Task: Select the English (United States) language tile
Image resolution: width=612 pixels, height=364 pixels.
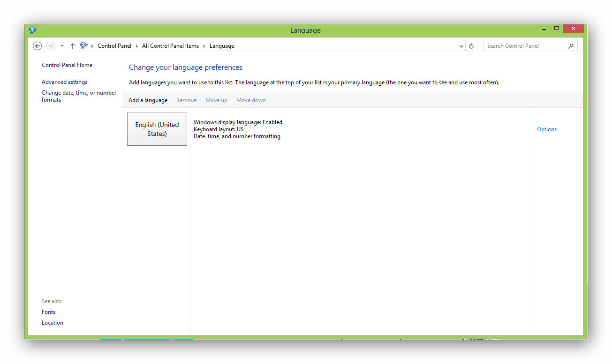Action: [157, 129]
